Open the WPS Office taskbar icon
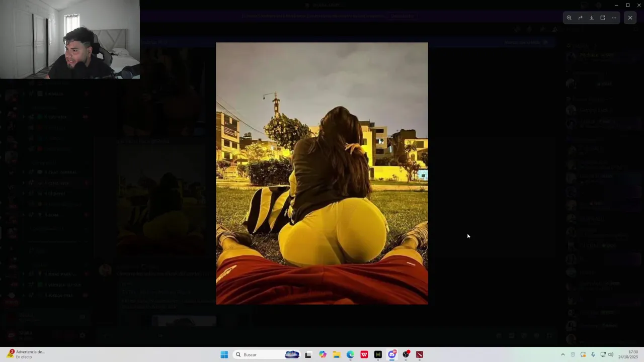This screenshot has height=362, width=644. pyautogui.click(x=364, y=354)
